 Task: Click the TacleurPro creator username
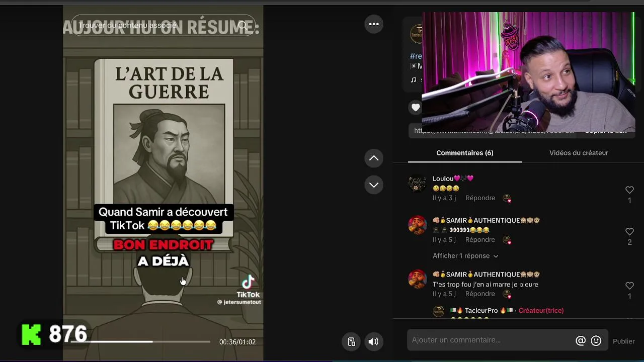coord(481,311)
